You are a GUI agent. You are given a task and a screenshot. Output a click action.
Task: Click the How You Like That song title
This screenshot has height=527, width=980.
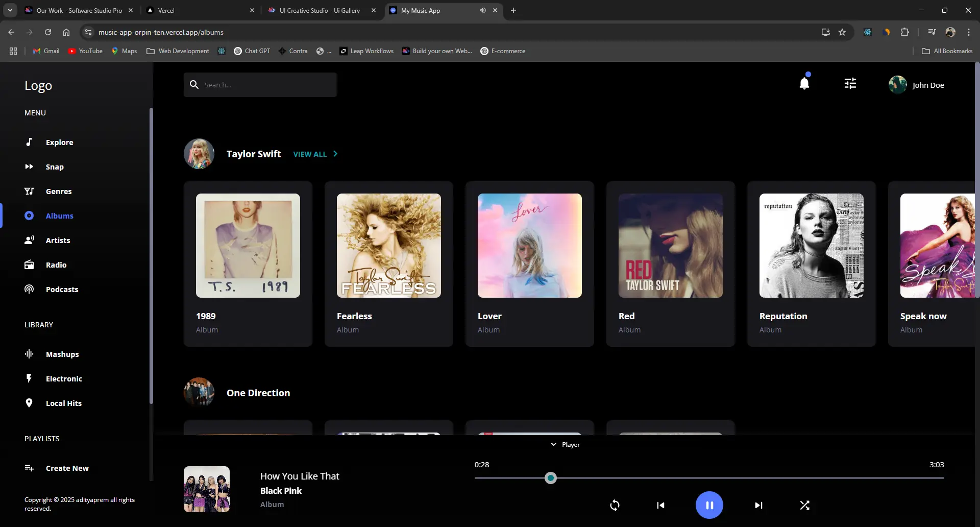coord(300,476)
